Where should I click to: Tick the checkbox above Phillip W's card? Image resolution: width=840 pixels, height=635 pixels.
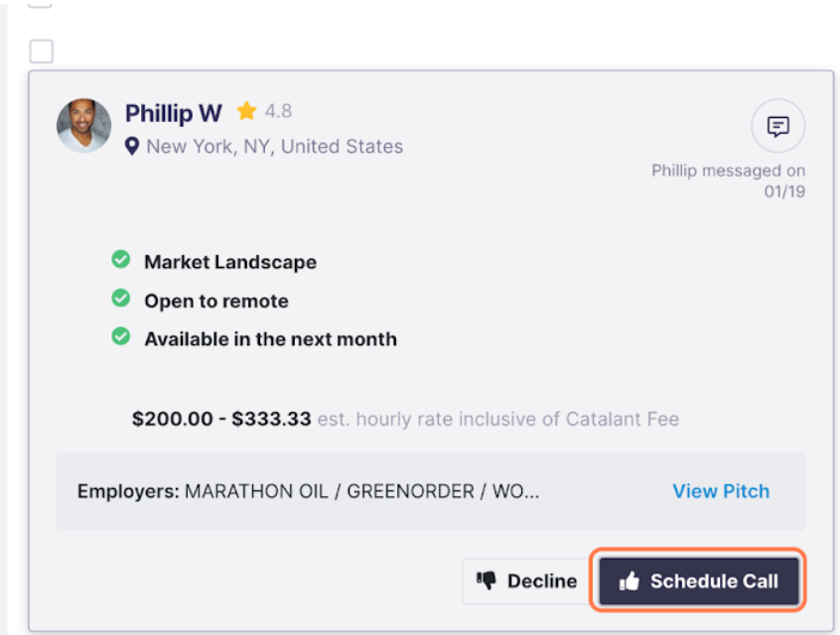(42, 52)
